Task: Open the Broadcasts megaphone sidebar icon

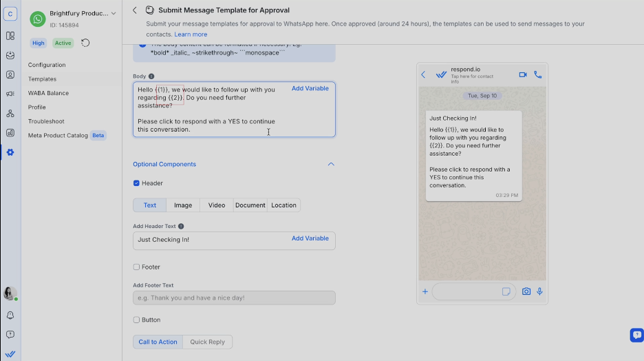Action: click(x=10, y=94)
